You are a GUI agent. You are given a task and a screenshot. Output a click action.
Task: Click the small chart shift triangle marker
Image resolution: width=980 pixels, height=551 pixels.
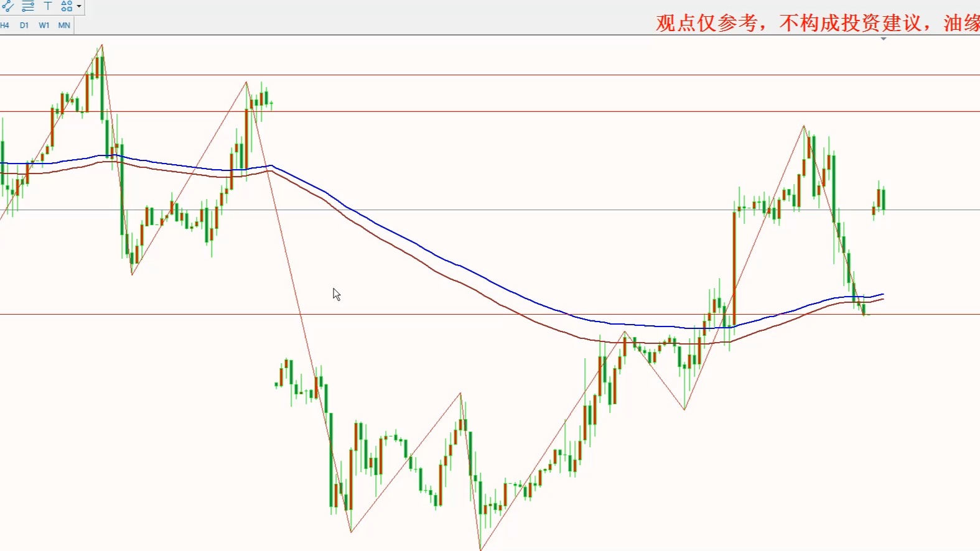coord(883,39)
